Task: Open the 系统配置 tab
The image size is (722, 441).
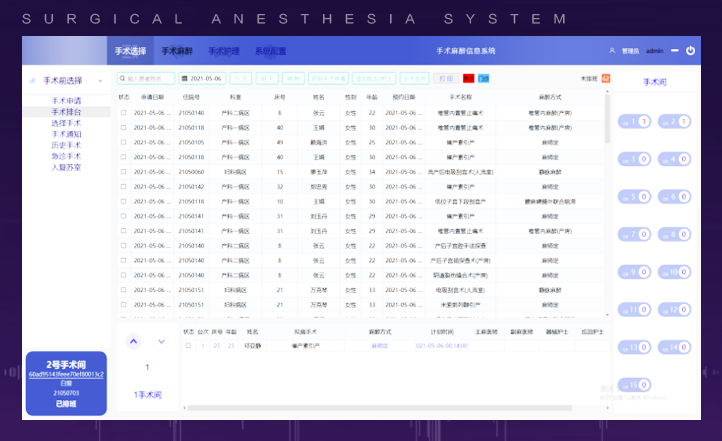Action: 270,50
